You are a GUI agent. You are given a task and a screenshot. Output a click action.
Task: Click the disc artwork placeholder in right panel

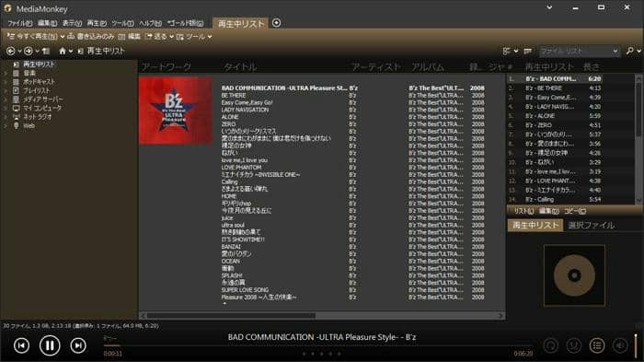point(574,275)
